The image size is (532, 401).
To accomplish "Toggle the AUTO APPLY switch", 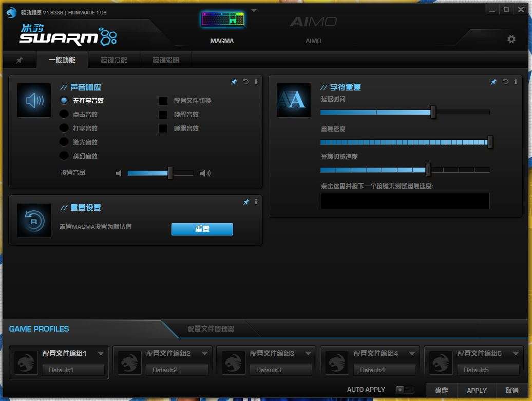I will (404, 389).
